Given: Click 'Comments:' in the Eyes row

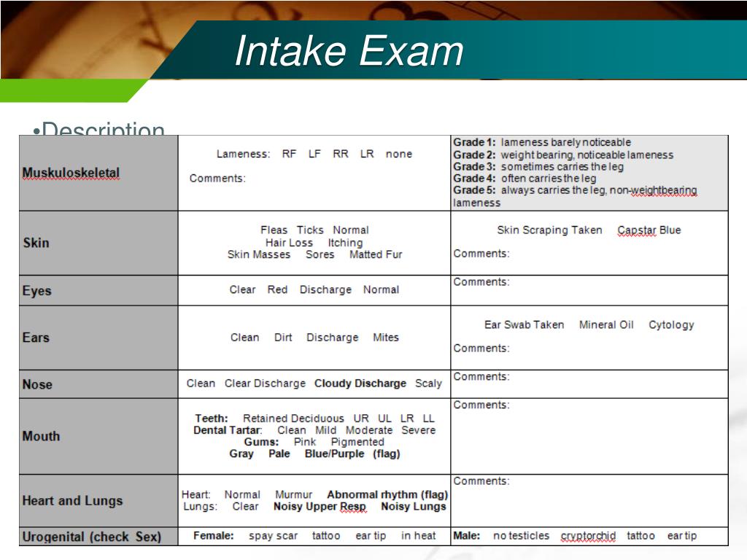Looking at the screenshot, I should point(481,282).
